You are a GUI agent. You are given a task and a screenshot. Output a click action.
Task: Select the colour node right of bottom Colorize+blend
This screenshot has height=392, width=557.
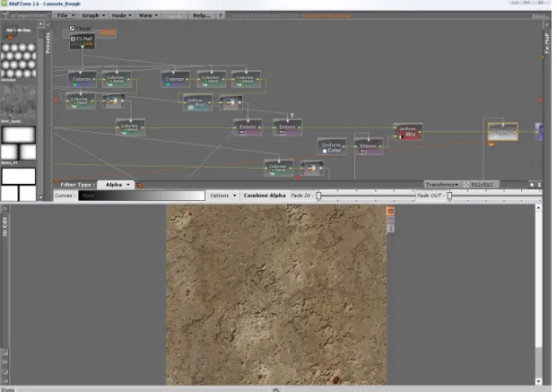click(311, 168)
